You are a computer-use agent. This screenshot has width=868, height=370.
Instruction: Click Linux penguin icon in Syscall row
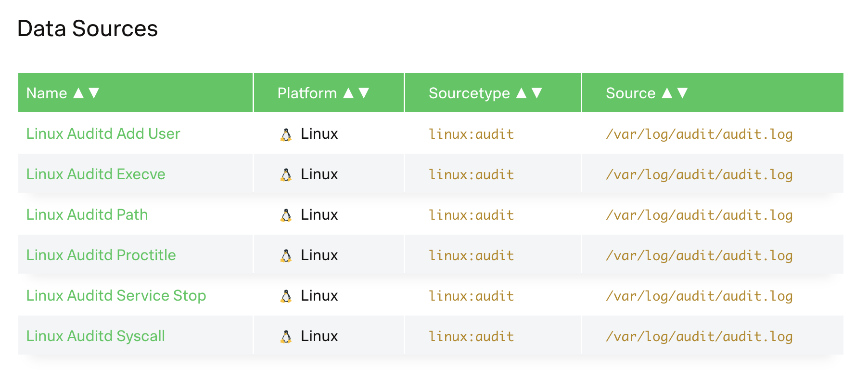286,337
